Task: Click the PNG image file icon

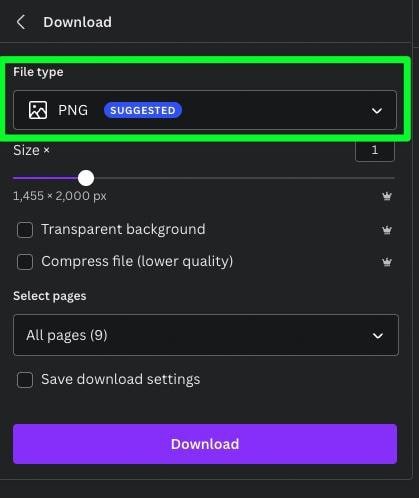Action: coord(38,110)
